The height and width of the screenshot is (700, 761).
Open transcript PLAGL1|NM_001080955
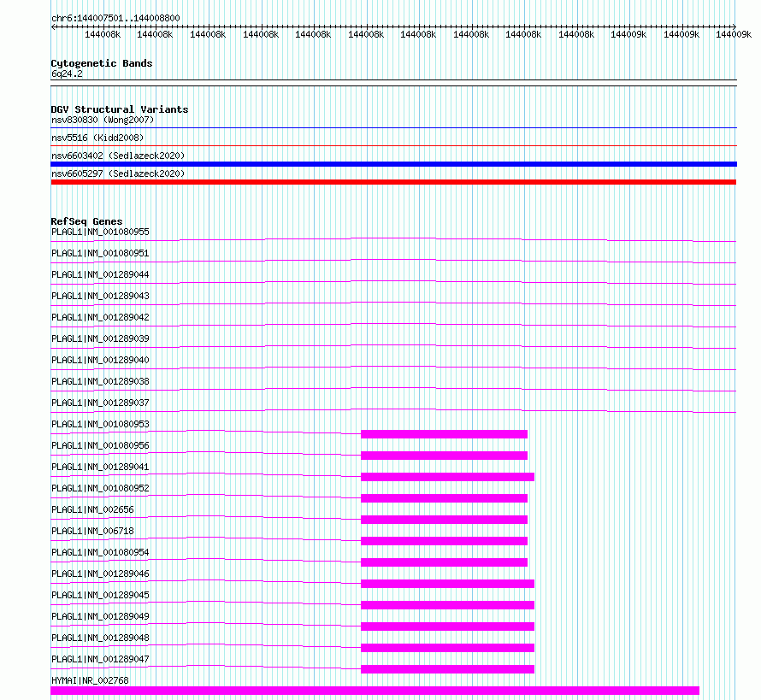[100, 232]
